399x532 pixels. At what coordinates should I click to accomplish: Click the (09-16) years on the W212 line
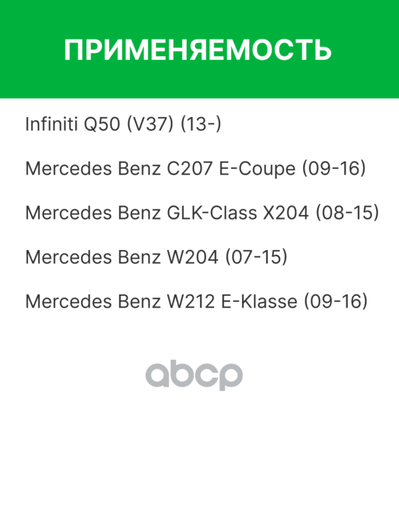(335, 302)
